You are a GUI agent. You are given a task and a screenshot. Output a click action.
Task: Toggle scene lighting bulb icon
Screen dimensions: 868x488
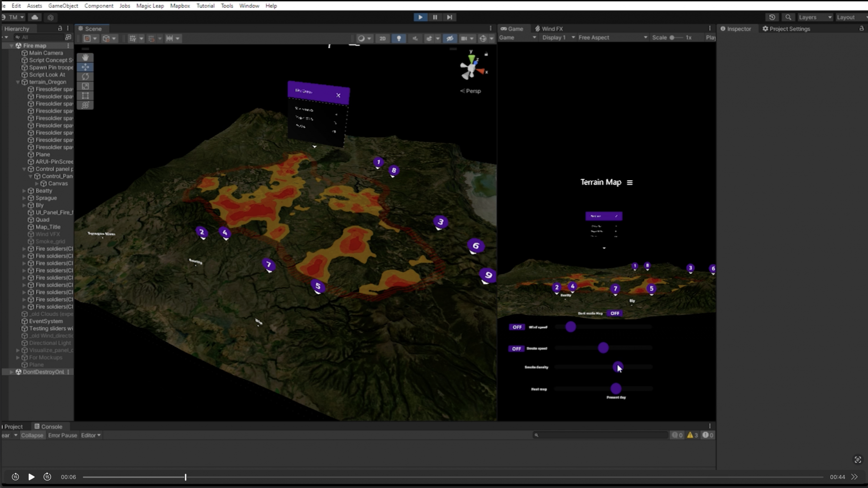pyautogui.click(x=399, y=38)
